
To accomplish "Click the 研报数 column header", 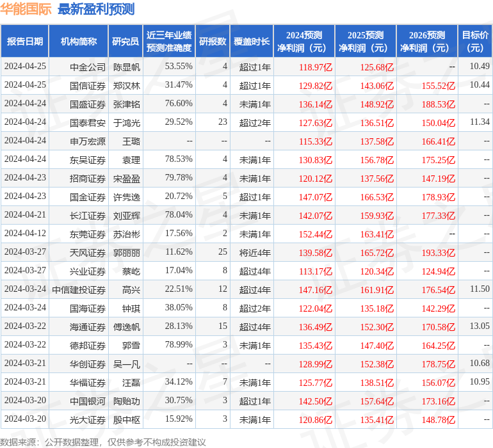I will pos(213,41).
